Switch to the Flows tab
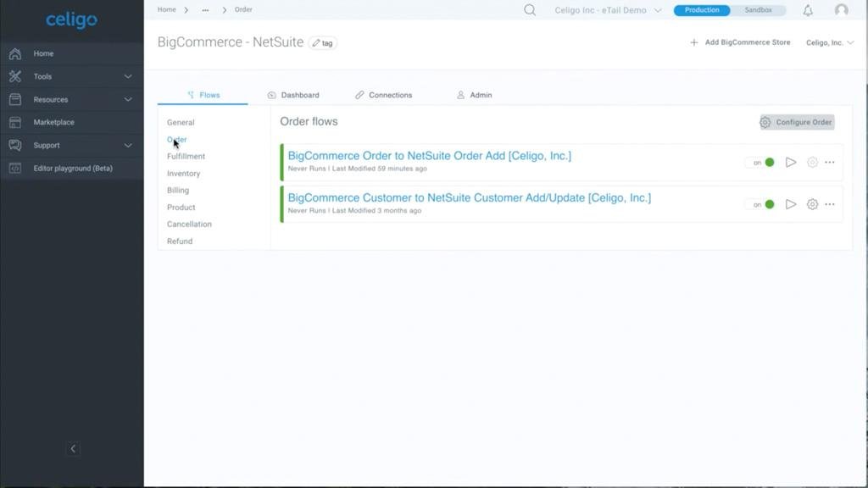Viewport: 868px width, 488px height. point(203,95)
